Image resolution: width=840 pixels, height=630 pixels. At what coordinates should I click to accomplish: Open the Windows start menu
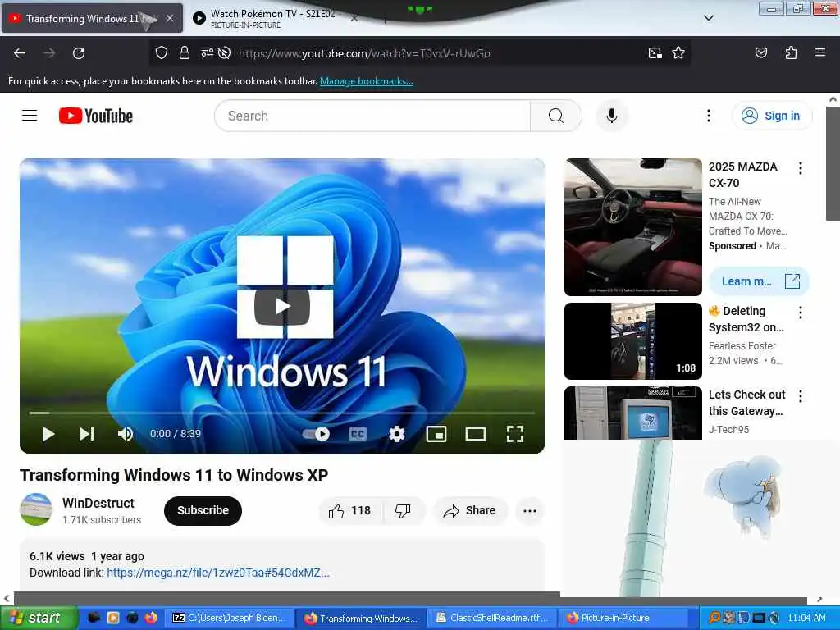coord(39,619)
